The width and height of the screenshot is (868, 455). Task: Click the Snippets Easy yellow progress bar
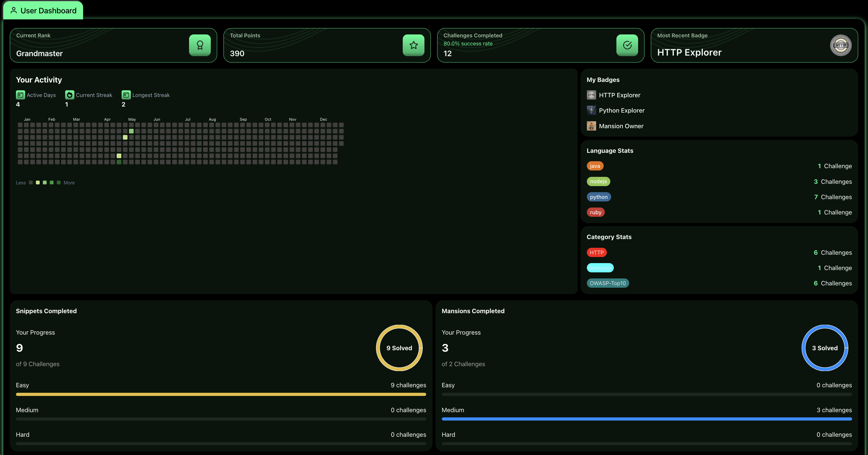tap(221, 394)
